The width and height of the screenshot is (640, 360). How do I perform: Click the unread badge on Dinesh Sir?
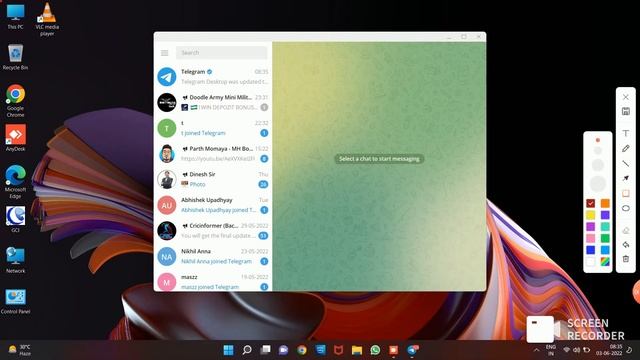tap(263, 184)
